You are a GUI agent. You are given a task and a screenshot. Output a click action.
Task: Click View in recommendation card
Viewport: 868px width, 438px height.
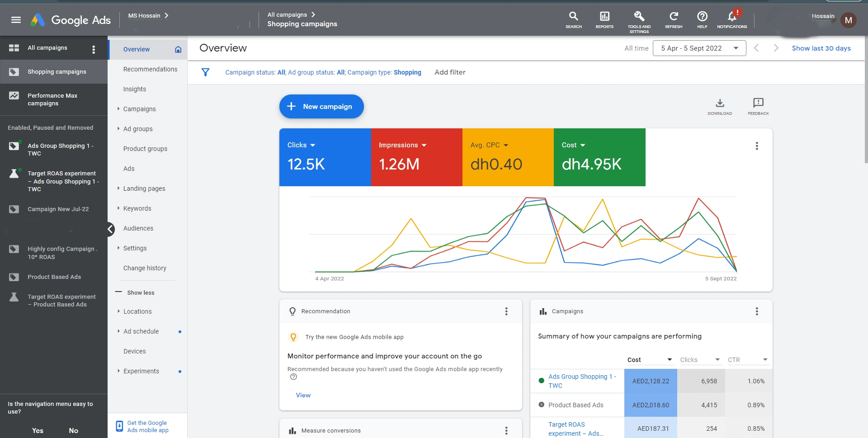pyautogui.click(x=303, y=395)
